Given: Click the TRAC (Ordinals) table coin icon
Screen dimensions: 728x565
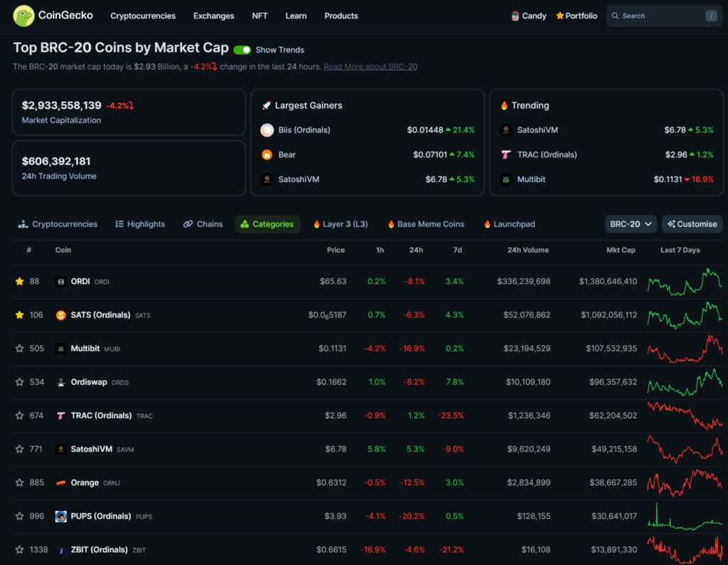Looking at the screenshot, I should (61, 416).
